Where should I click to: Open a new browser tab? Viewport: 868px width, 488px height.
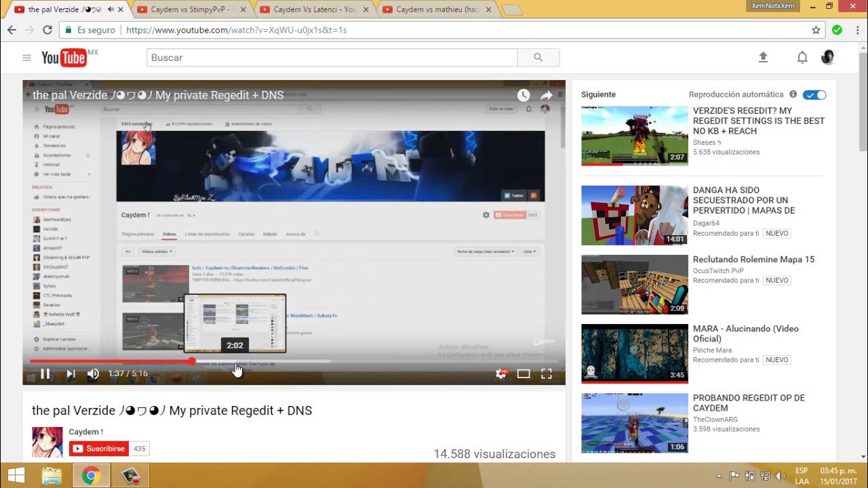tap(512, 9)
